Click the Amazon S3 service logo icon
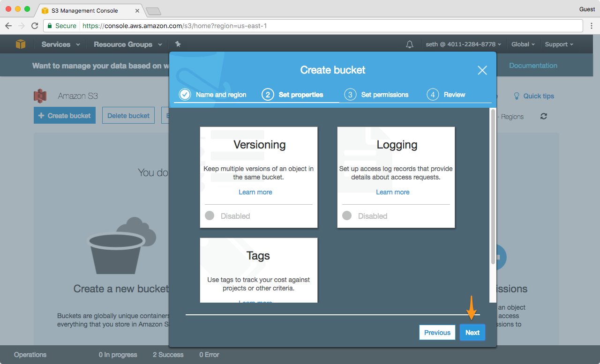The width and height of the screenshot is (600, 364). pyautogui.click(x=40, y=96)
